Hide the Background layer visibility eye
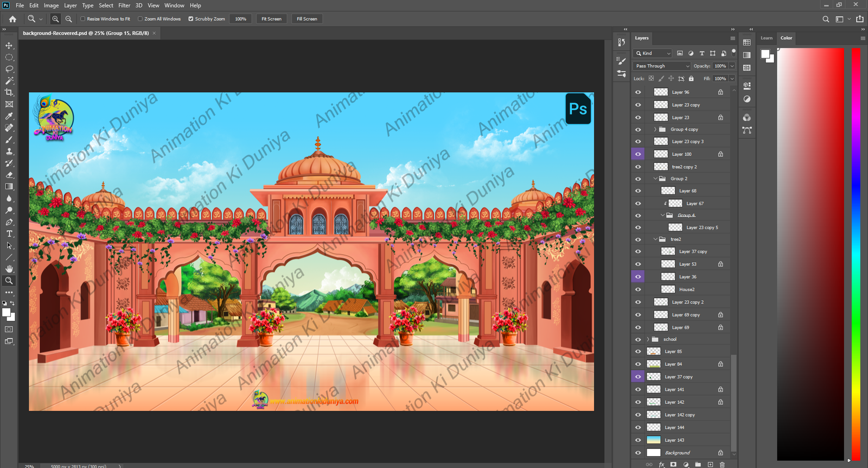Screen dimensions: 868x468 pyautogui.click(x=638, y=453)
